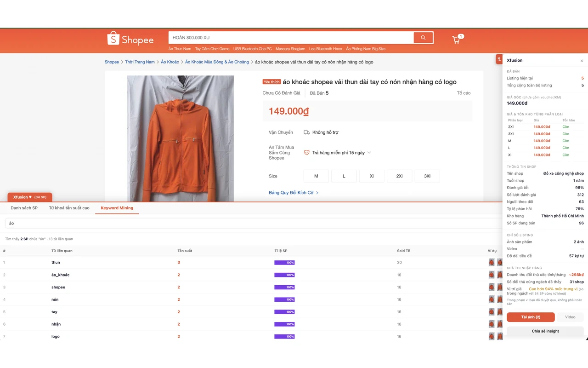Viewport: 588px width, 368px height.
Task: Go to Shopee breadcrumb link
Action: point(112,62)
